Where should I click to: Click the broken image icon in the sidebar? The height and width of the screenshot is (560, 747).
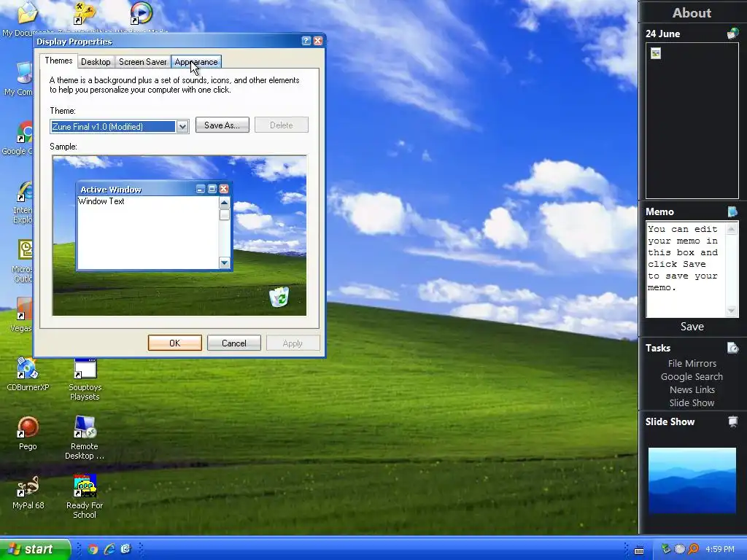coord(656,53)
